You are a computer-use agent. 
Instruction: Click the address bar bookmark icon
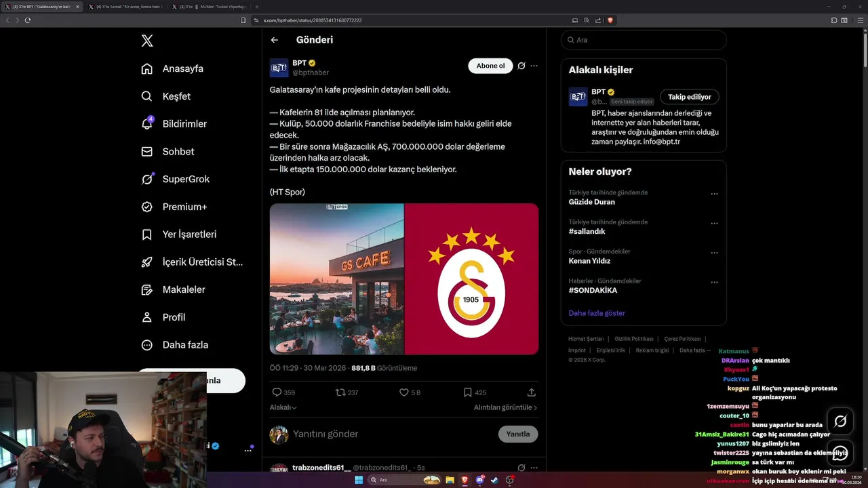243,20
